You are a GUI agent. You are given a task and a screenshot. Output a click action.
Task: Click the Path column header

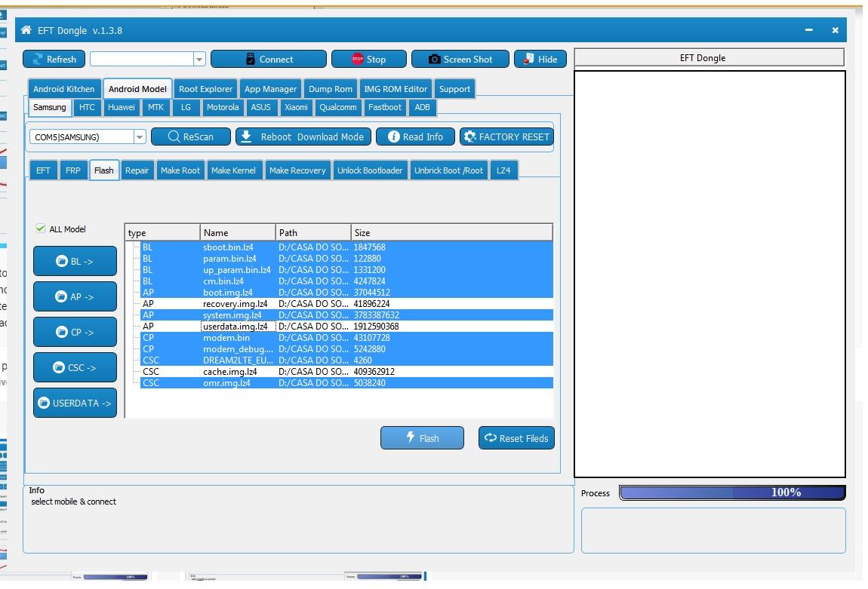[312, 233]
